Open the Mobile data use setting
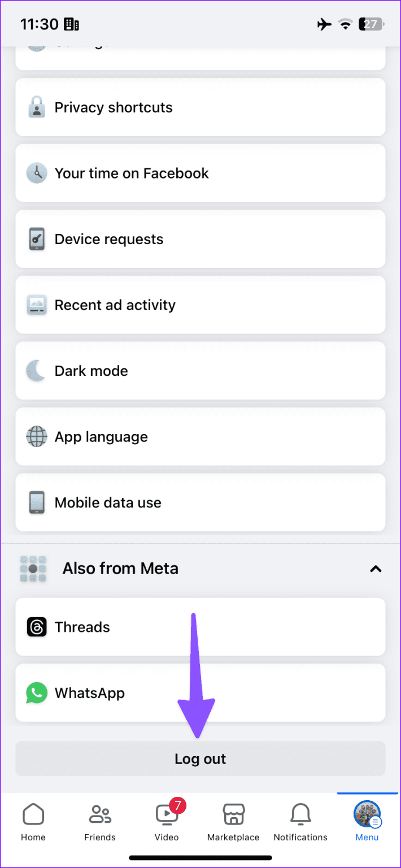The width and height of the screenshot is (401, 868). point(200,503)
